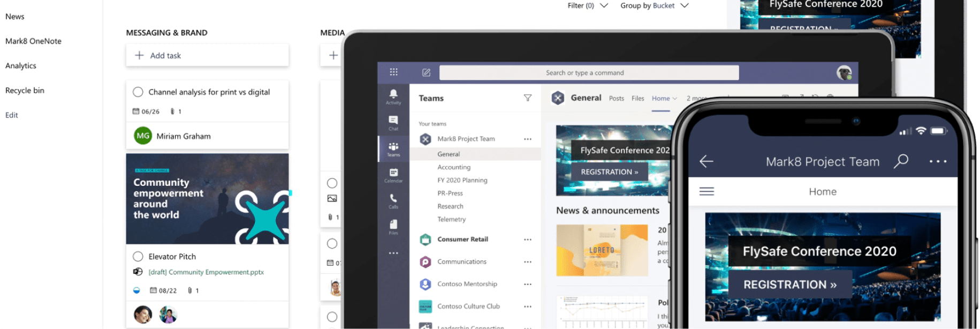
Task: Open the draft Community Empowerment.pptx link
Action: (206, 272)
